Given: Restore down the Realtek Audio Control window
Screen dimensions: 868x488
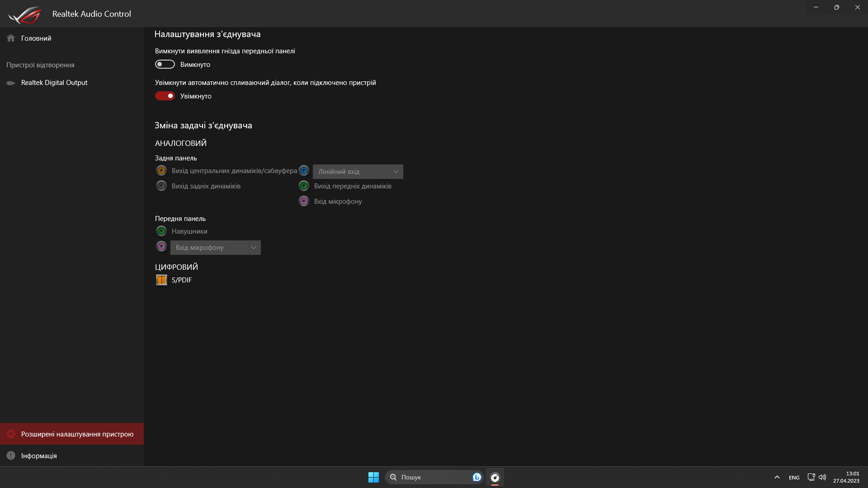Looking at the screenshot, I should pos(837,7).
